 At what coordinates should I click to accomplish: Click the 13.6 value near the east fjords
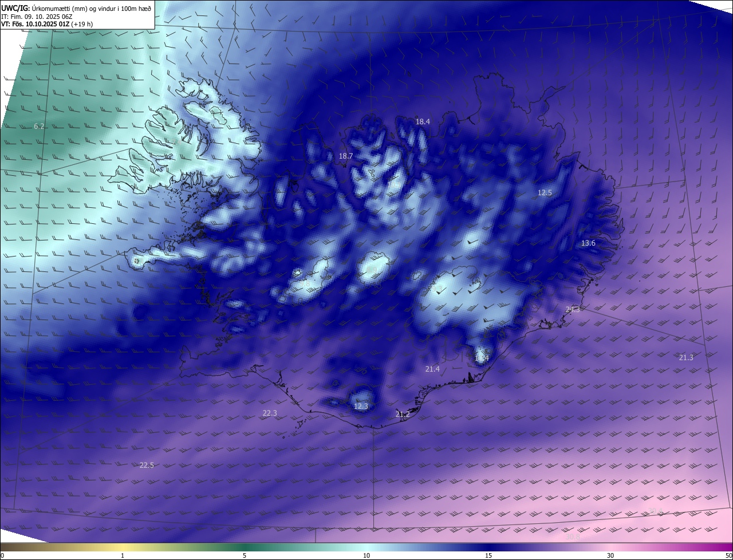point(588,243)
